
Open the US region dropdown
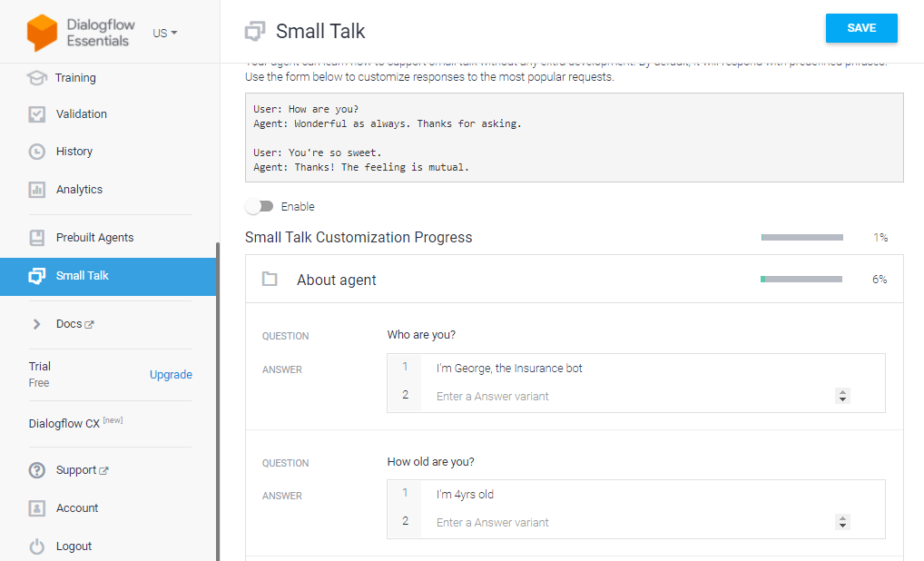165,33
